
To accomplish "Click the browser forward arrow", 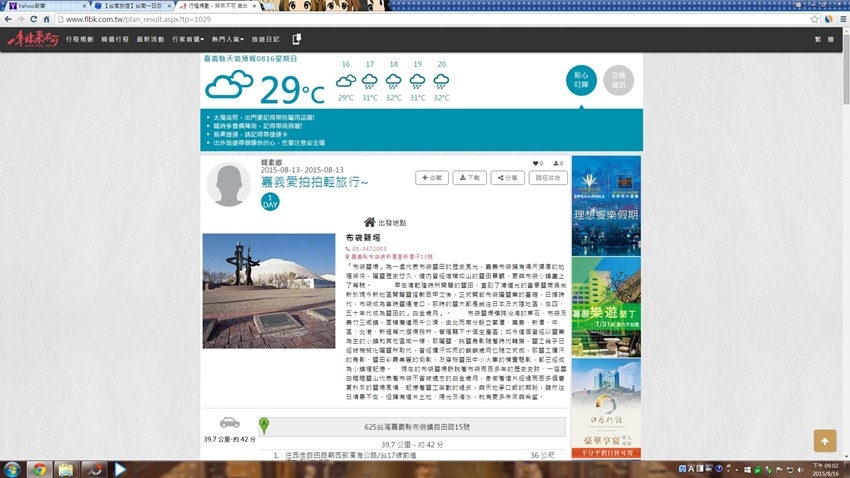I will [21, 19].
